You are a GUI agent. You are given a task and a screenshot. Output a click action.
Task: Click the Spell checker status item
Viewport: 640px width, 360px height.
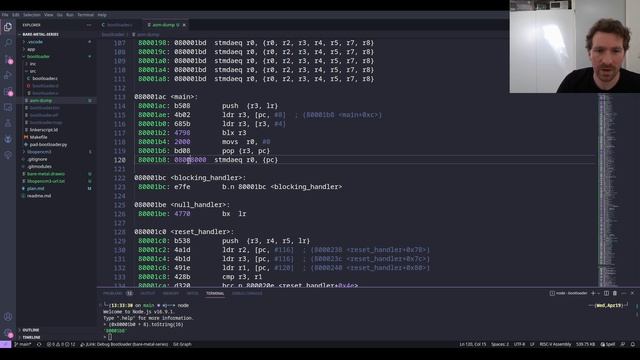608,344
